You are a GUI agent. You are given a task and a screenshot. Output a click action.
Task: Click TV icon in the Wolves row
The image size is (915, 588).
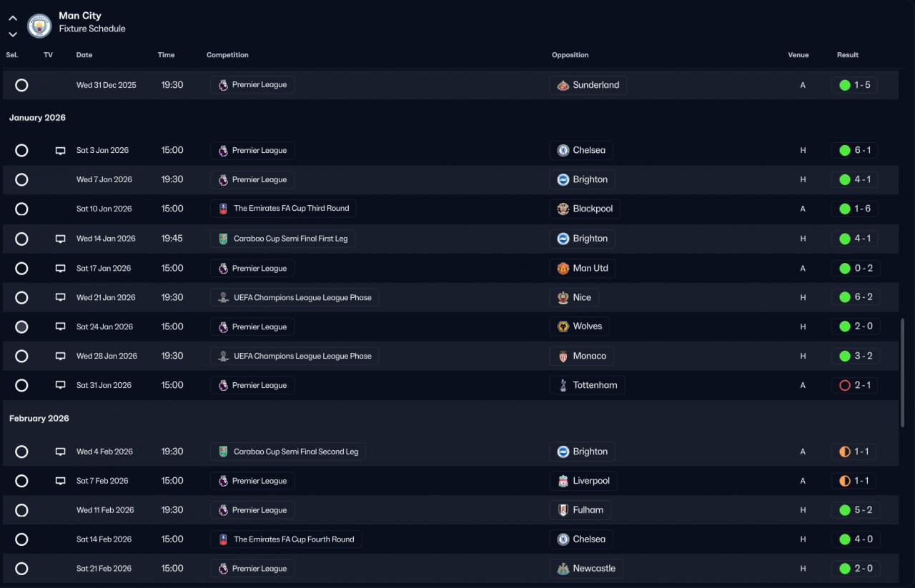click(x=61, y=327)
